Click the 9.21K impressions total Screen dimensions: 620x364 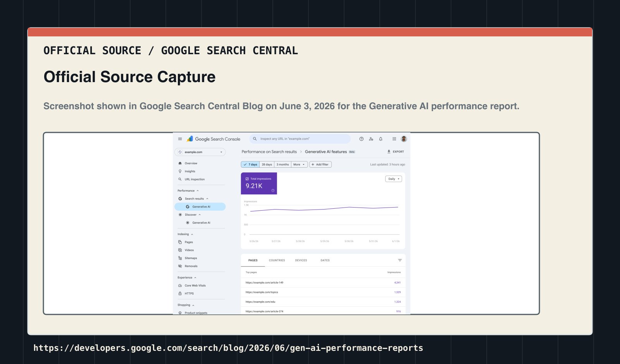coord(254,186)
